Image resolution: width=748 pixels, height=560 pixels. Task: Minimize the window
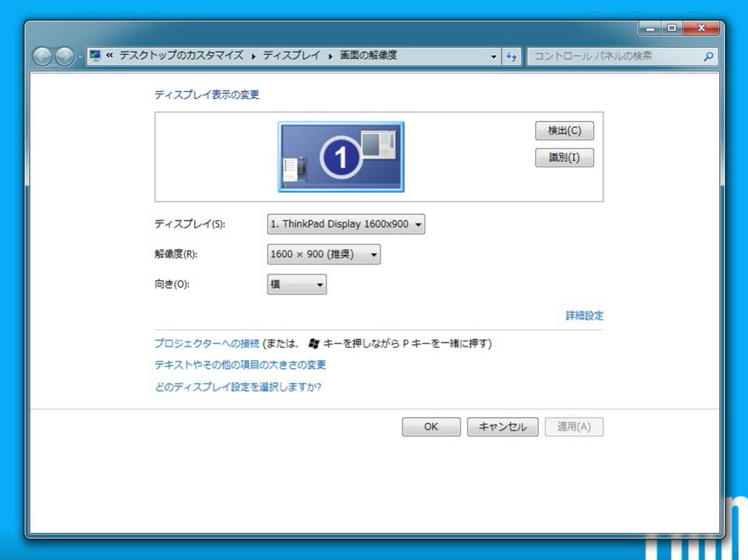(650, 28)
